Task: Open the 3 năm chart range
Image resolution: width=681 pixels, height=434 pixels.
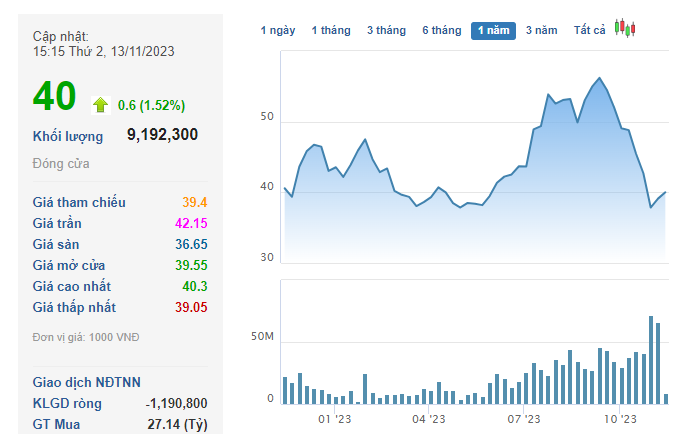Action: (542, 30)
